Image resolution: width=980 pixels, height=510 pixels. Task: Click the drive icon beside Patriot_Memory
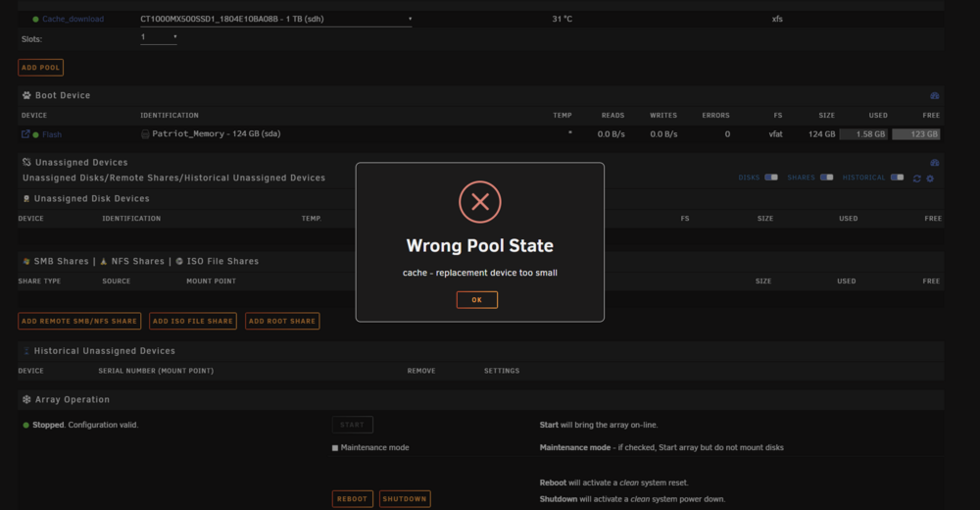tap(145, 134)
